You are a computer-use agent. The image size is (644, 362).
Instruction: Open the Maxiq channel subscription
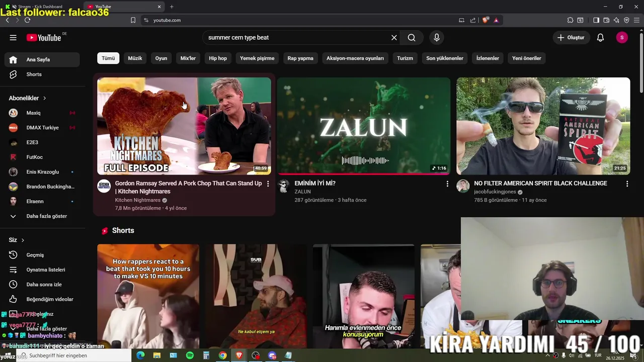(x=42, y=113)
